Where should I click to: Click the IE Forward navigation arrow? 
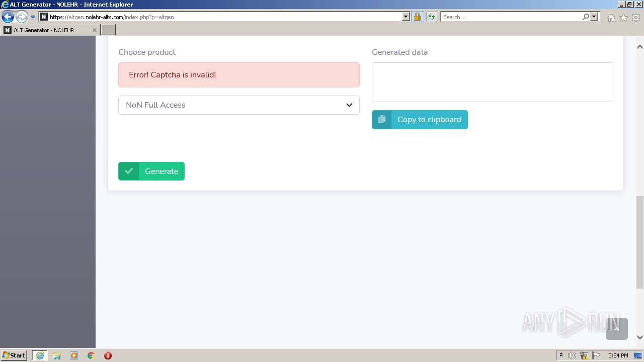pyautogui.click(x=21, y=17)
